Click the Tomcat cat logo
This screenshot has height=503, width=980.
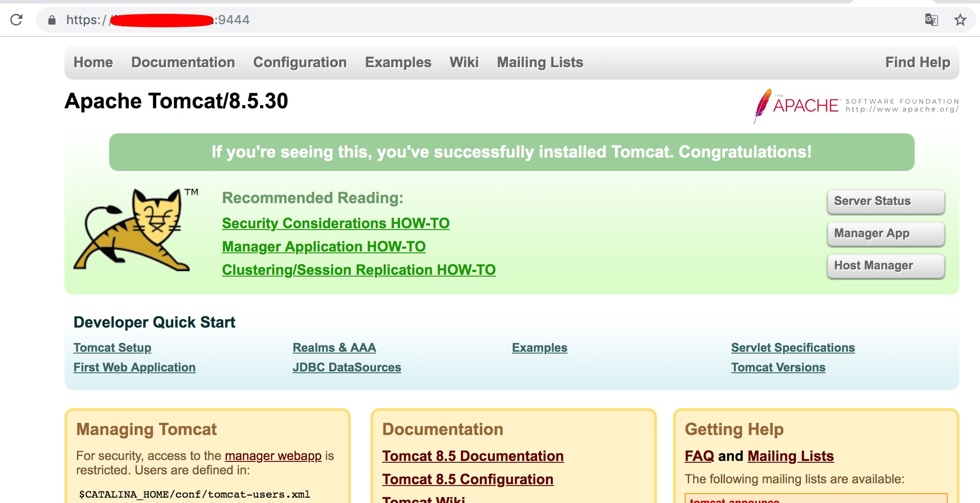[136, 230]
